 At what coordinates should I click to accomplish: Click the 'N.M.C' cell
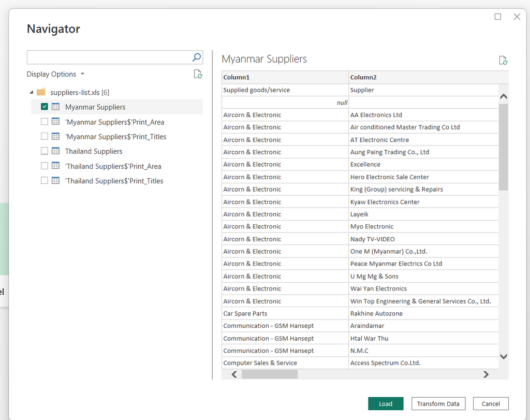coord(423,351)
